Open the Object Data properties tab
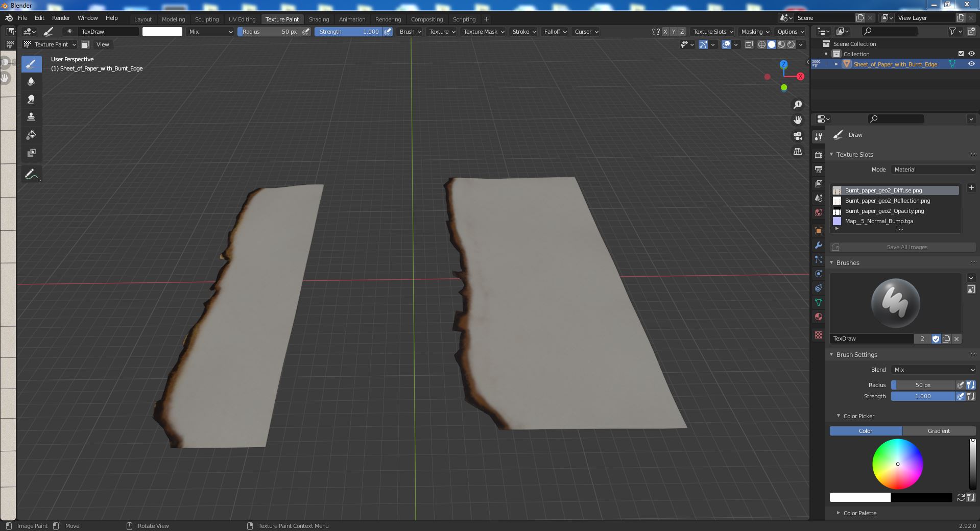Screen dimensions: 980x531 pos(819,302)
